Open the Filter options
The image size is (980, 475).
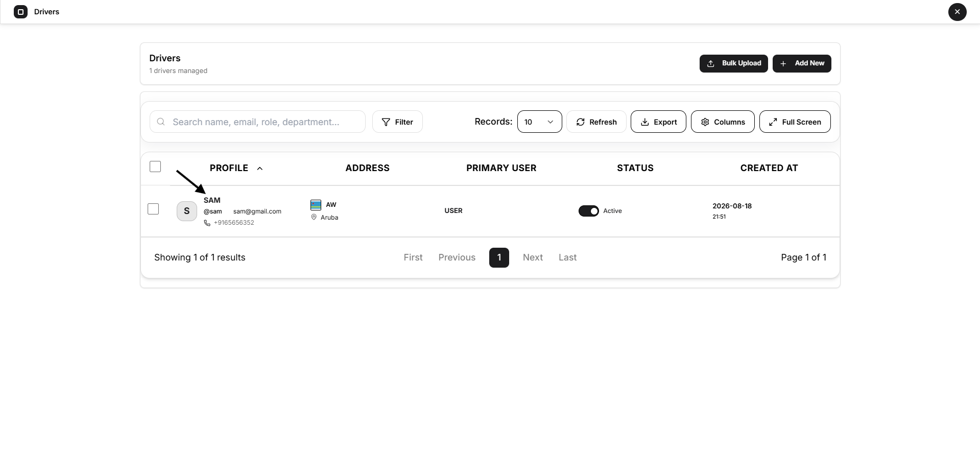[397, 122]
